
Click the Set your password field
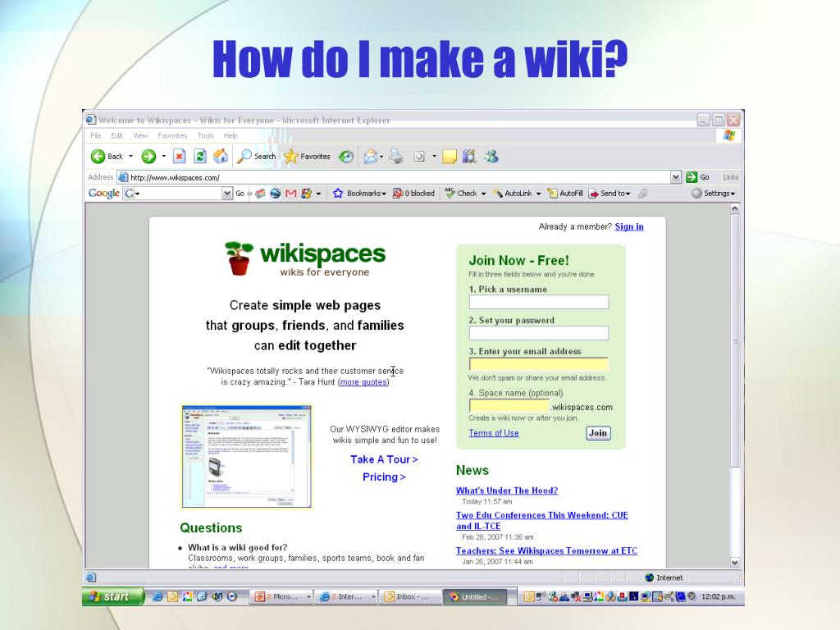pyautogui.click(x=538, y=333)
